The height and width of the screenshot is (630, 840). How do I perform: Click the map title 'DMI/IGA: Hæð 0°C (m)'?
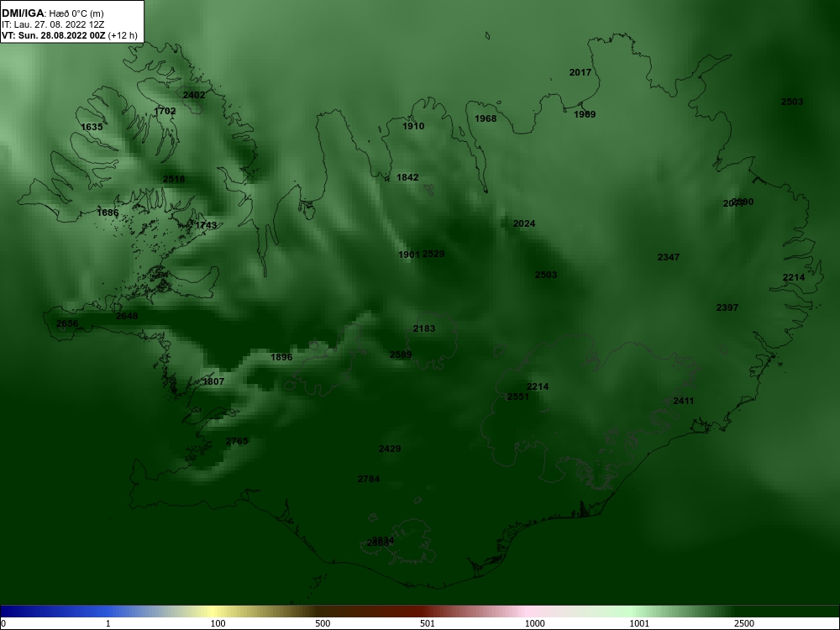click(52, 13)
